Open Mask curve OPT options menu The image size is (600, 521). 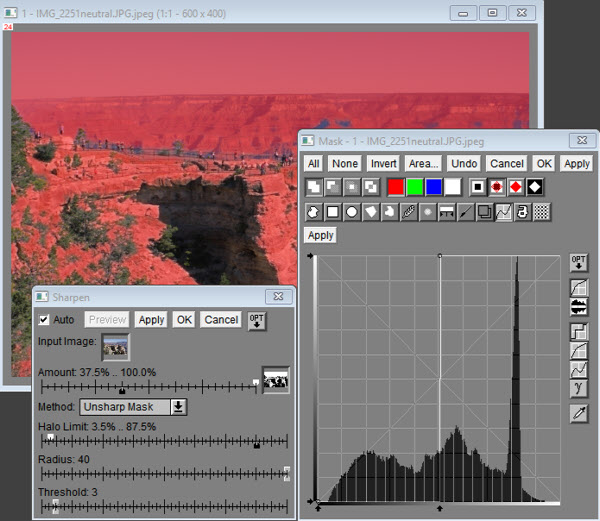click(x=578, y=262)
